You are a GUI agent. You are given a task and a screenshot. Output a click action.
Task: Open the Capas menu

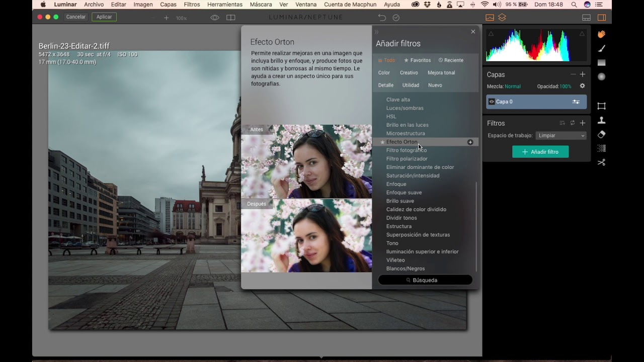168,5
